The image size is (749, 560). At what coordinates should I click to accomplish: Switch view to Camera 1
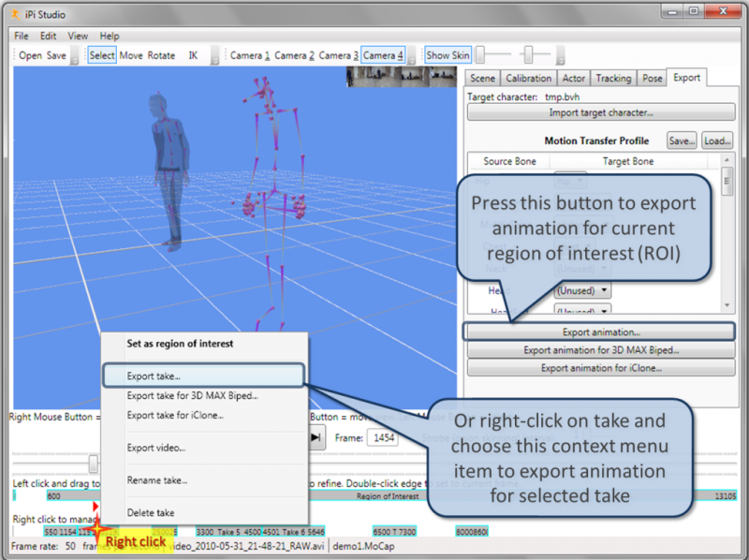coord(250,55)
